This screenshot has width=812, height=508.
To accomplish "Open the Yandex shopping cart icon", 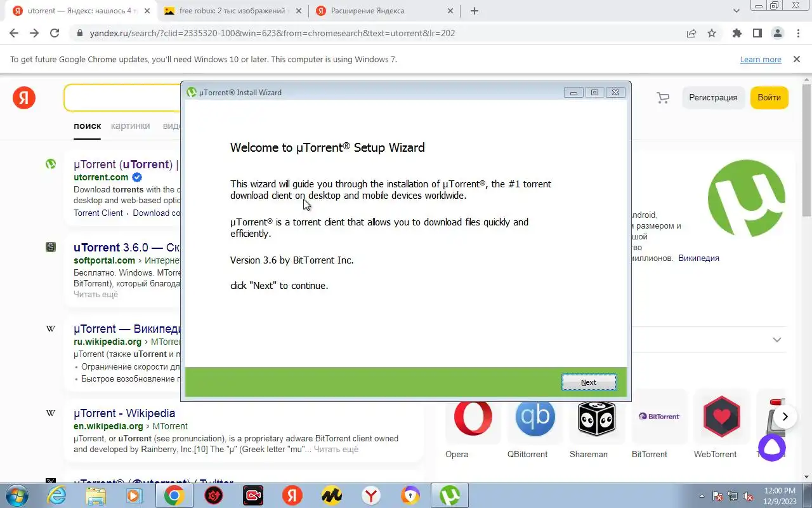I will pos(663,98).
